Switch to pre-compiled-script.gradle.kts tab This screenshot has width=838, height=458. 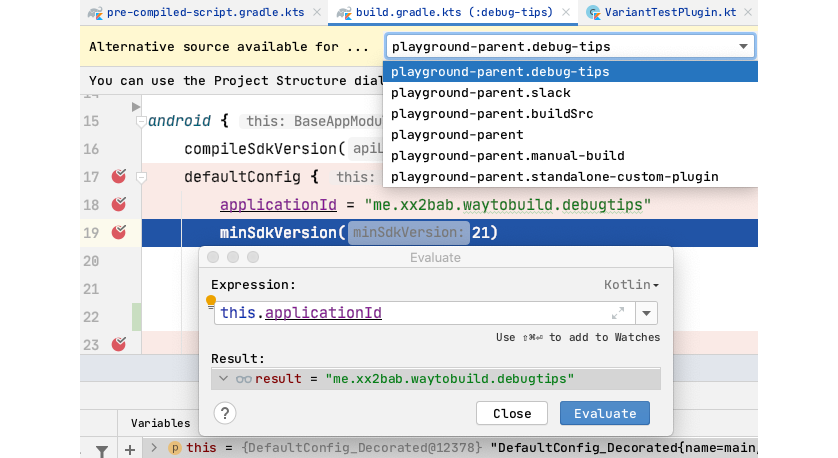coord(205,12)
